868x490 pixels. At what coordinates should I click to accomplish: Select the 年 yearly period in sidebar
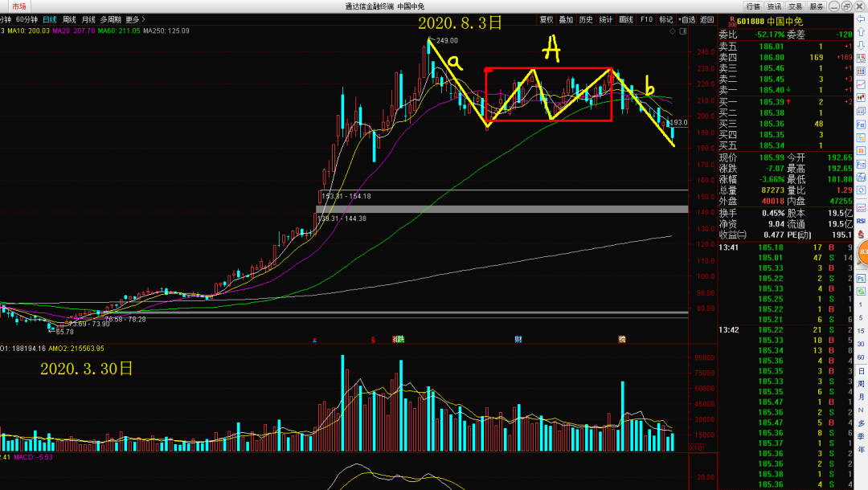861,450
